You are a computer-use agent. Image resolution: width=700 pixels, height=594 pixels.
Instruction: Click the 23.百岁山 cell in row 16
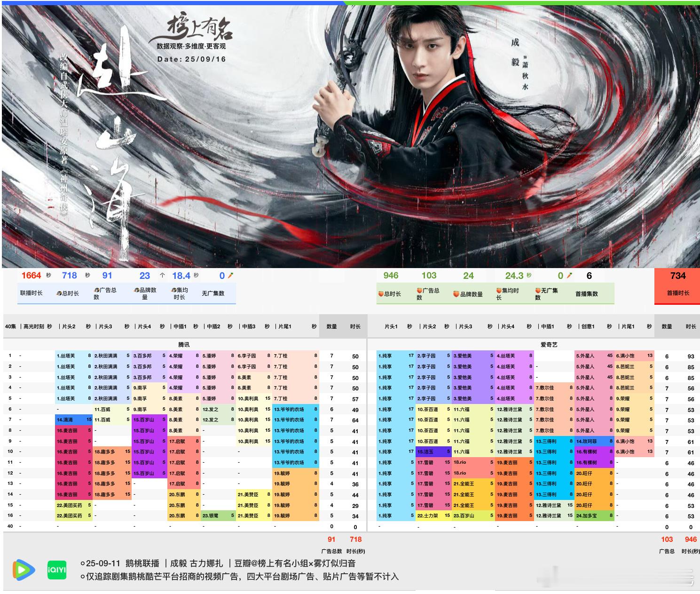(x=473, y=515)
